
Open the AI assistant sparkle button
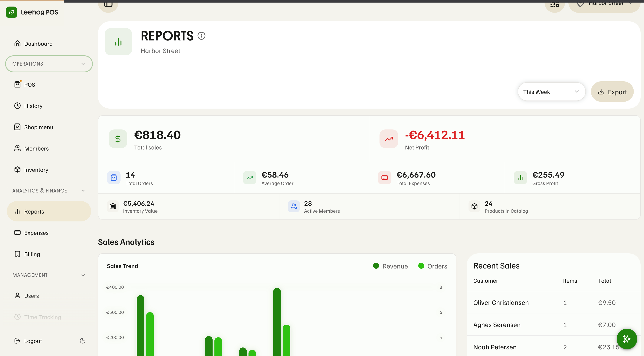[x=627, y=339]
